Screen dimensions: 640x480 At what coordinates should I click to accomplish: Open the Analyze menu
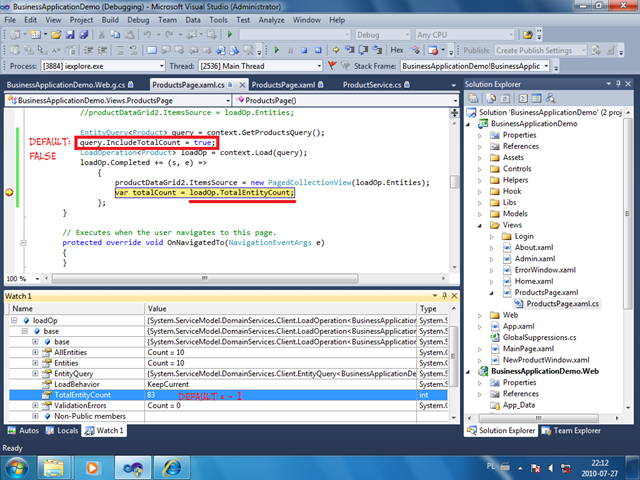coord(271,20)
